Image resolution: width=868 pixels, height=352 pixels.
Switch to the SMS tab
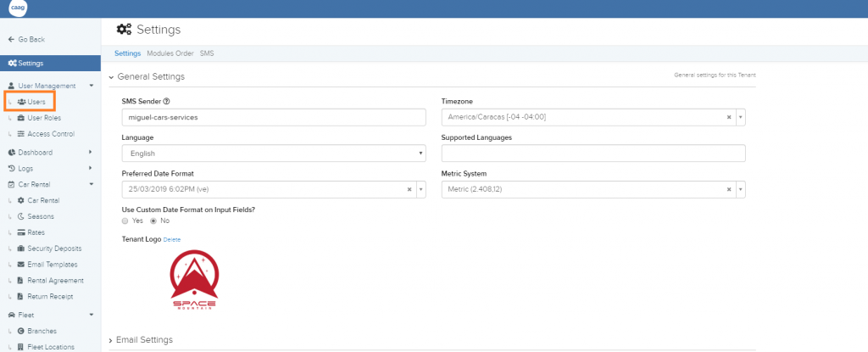pyautogui.click(x=207, y=53)
